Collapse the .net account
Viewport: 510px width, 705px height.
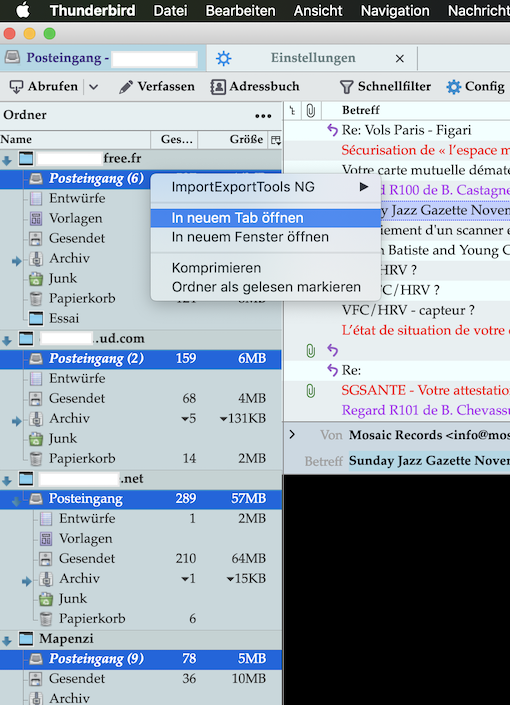coord(7,481)
